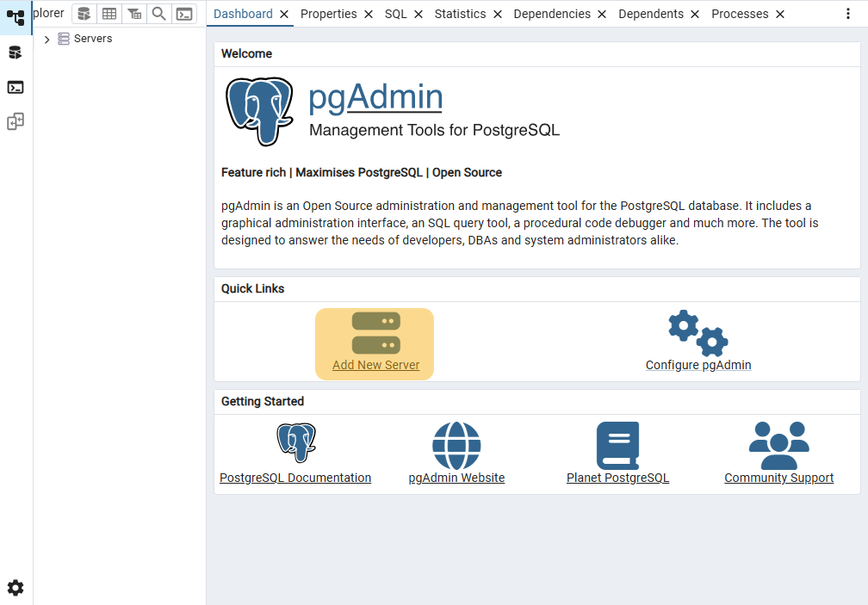Viewport: 868px width, 605px height.
Task: Switch to the Statistics tab
Action: pos(460,14)
